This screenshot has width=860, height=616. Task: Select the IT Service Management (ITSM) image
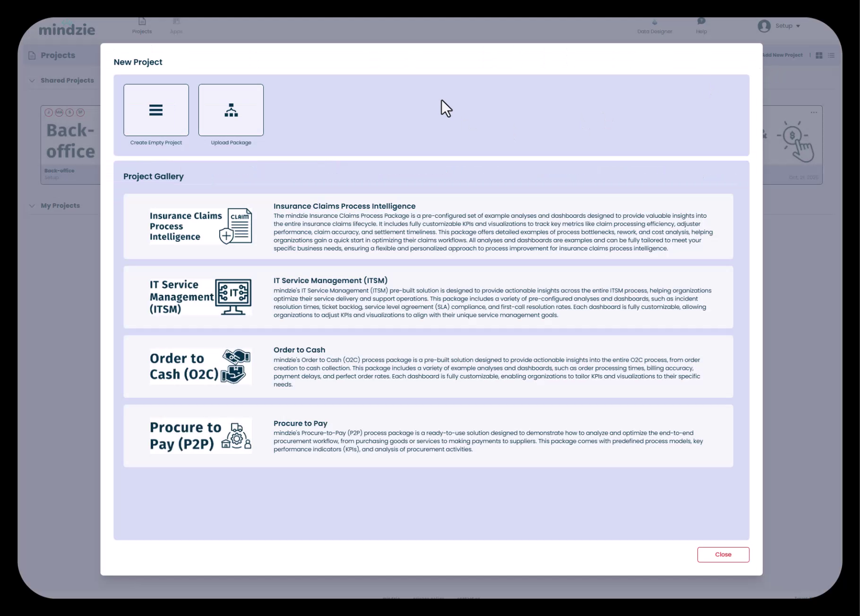point(200,297)
